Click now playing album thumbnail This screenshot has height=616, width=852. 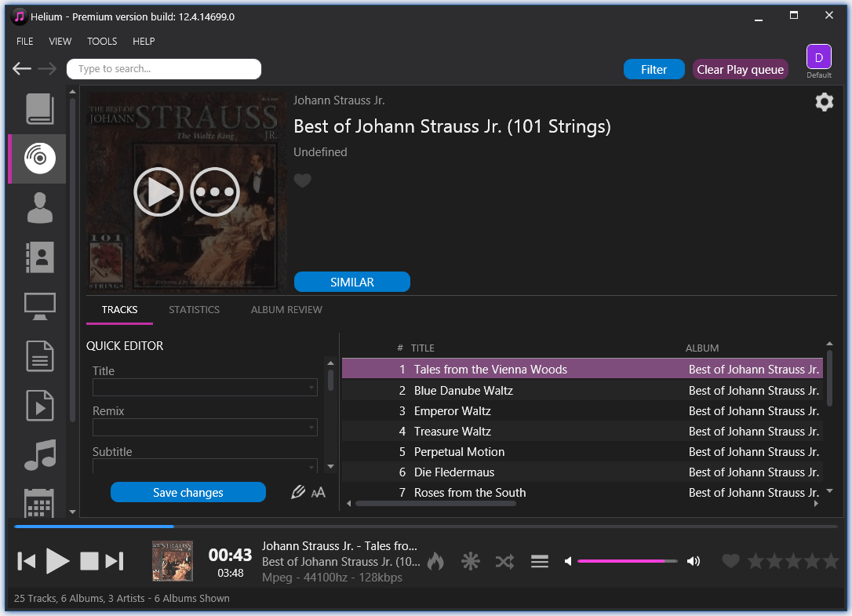173,561
